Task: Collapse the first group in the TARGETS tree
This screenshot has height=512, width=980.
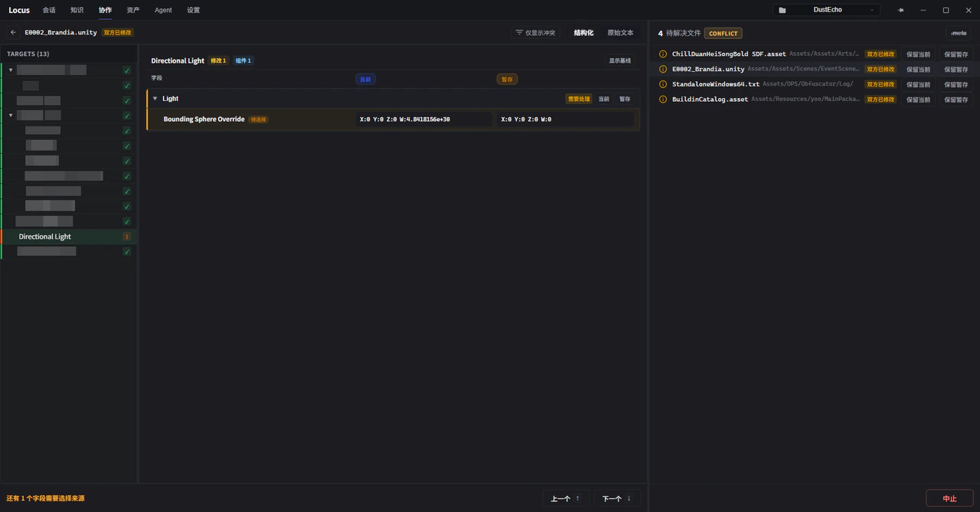Action: click(11, 70)
